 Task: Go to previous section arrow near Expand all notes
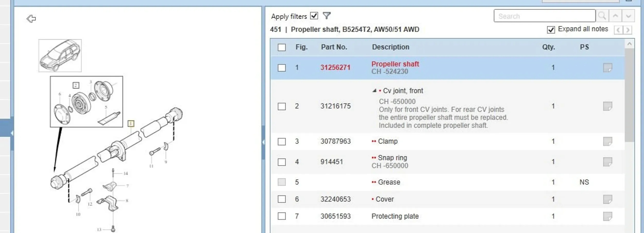pos(618,30)
